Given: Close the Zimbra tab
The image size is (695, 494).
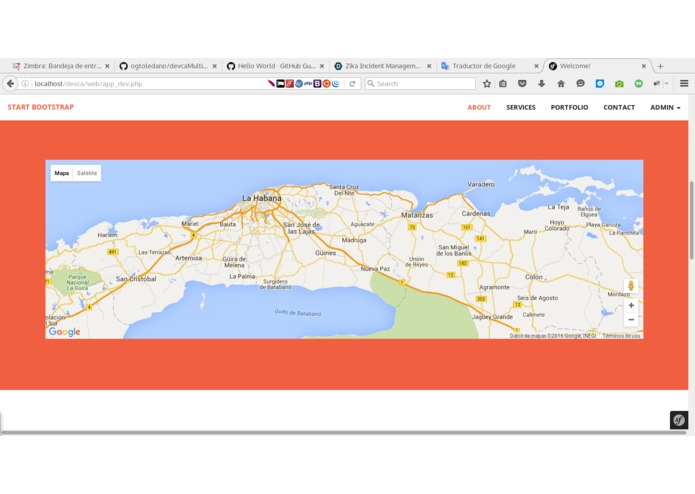Looking at the screenshot, I should click(107, 66).
